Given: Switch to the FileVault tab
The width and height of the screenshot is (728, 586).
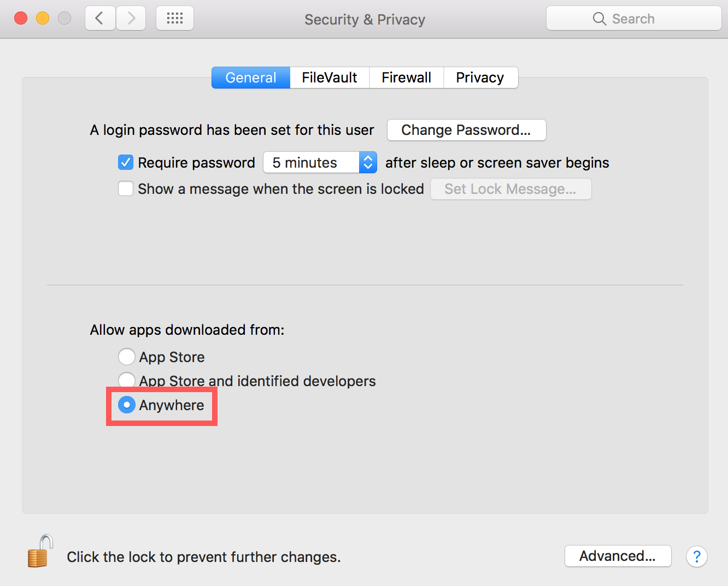Looking at the screenshot, I should [330, 78].
